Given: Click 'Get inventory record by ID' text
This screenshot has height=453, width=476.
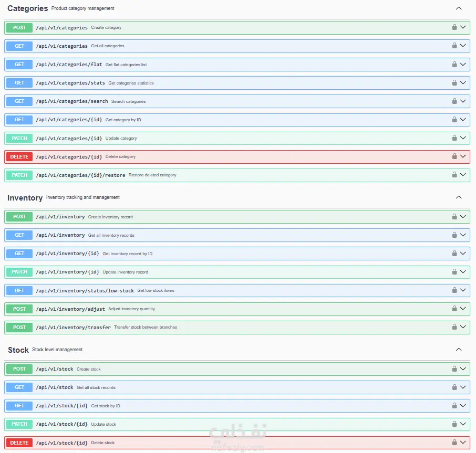Looking at the screenshot, I should tap(128, 254).
